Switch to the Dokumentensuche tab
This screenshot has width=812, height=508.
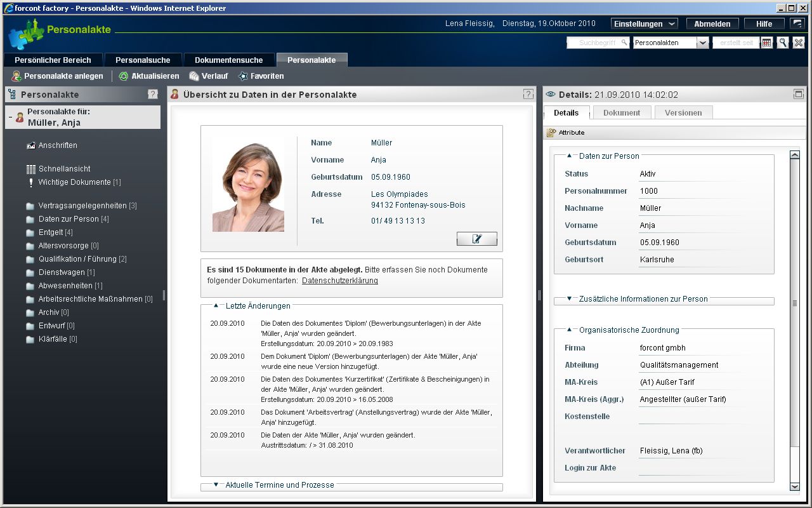point(228,60)
